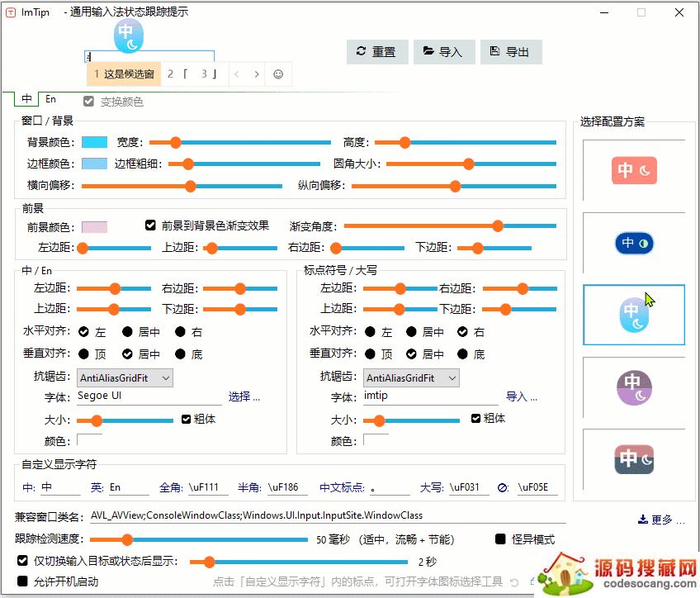Click the 重置 reset button

[x=376, y=51]
